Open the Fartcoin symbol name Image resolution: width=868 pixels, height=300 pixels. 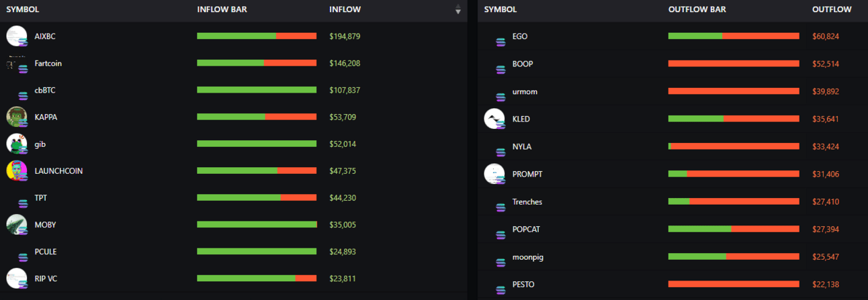point(48,64)
